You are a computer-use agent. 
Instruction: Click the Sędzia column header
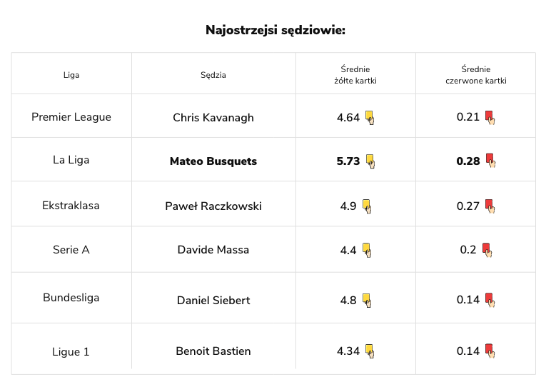coord(213,75)
